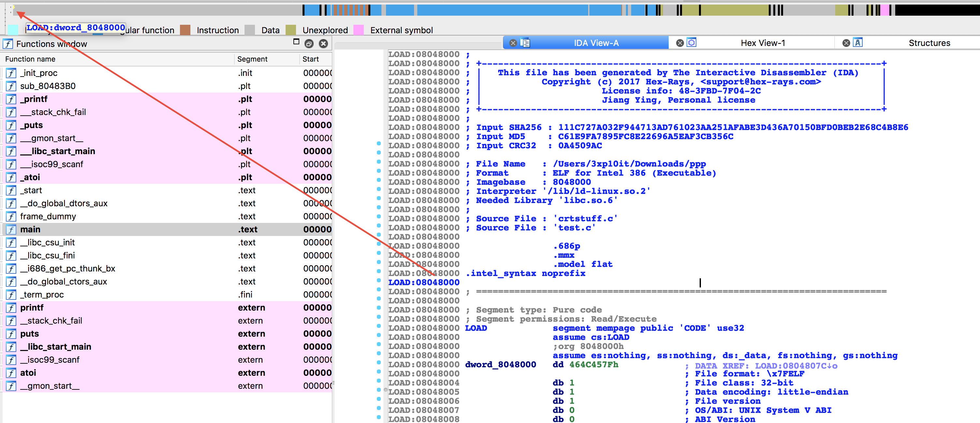The width and height of the screenshot is (980, 423).
Task: Sort functions by the Segment column
Action: [x=252, y=59]
